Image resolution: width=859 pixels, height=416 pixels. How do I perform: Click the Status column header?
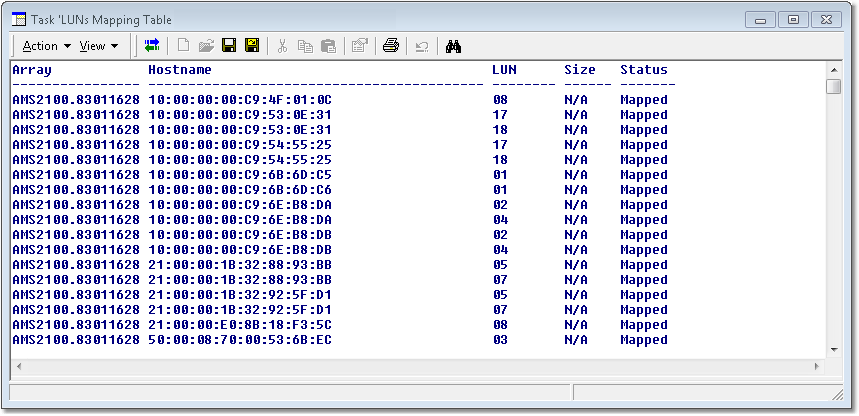pos(644,70)
